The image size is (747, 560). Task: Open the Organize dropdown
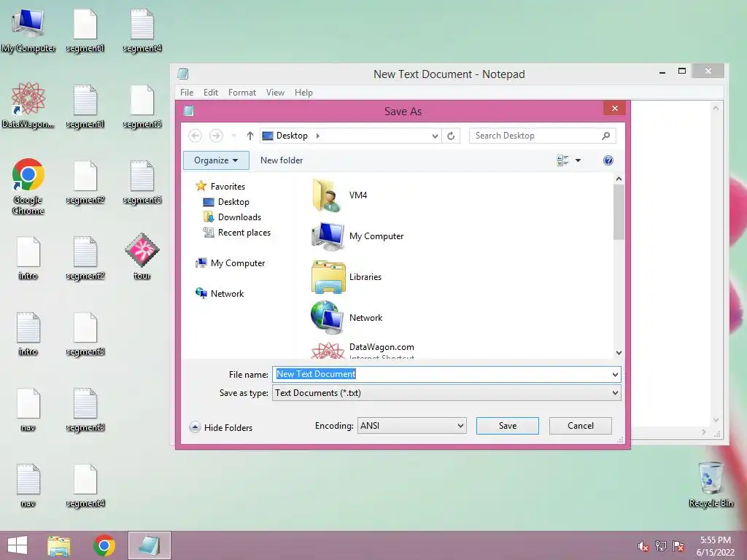point(216,160)
